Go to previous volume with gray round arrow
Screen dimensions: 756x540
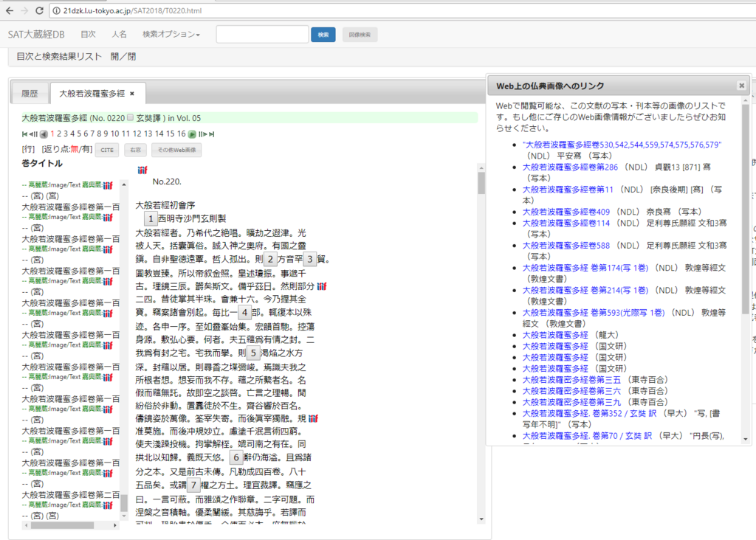pyautogui.click(x=44, y=134)
